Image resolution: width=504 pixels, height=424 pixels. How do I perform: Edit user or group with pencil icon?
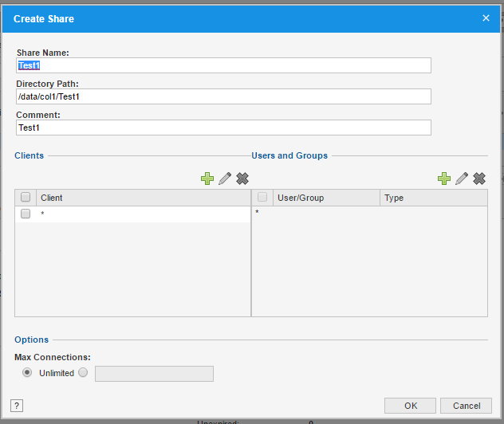(x=462, y=179)
